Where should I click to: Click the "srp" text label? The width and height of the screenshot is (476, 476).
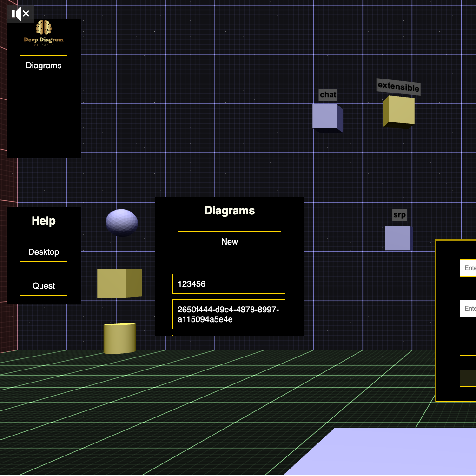399,215
